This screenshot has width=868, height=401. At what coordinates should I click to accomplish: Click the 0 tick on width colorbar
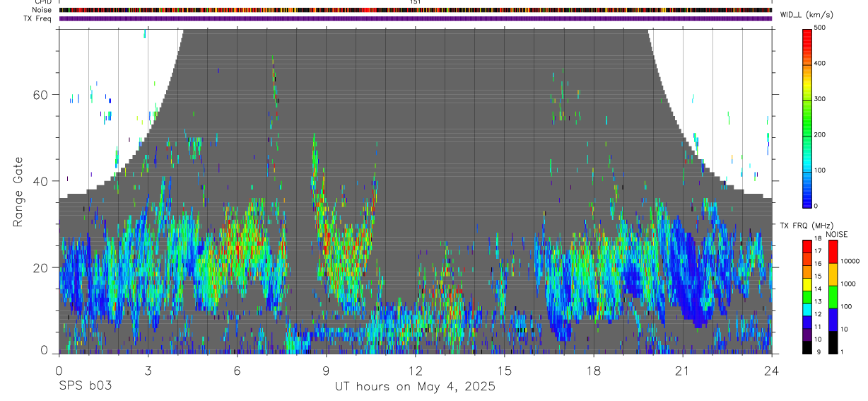point(816,206)
